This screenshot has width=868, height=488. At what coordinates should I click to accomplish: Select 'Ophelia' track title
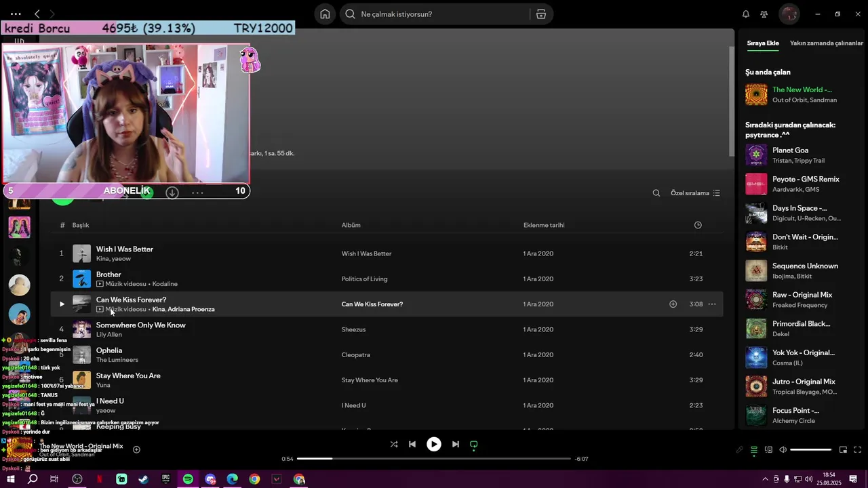[109, 350]
